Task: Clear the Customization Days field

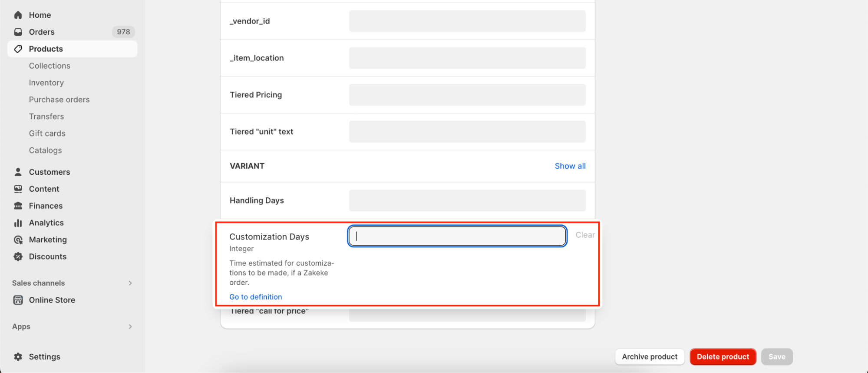Action: (584, 235)
